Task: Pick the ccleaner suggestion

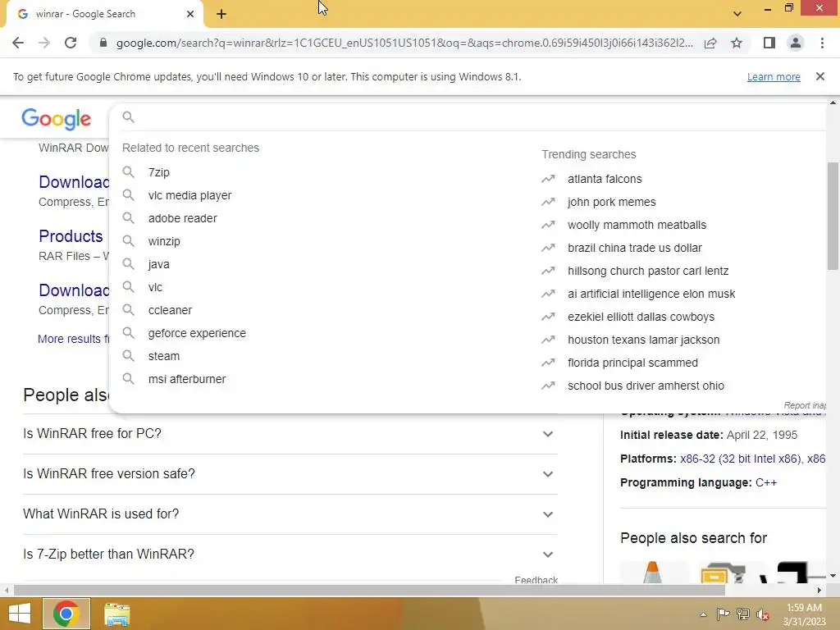Action: click(x=170, y=310)
